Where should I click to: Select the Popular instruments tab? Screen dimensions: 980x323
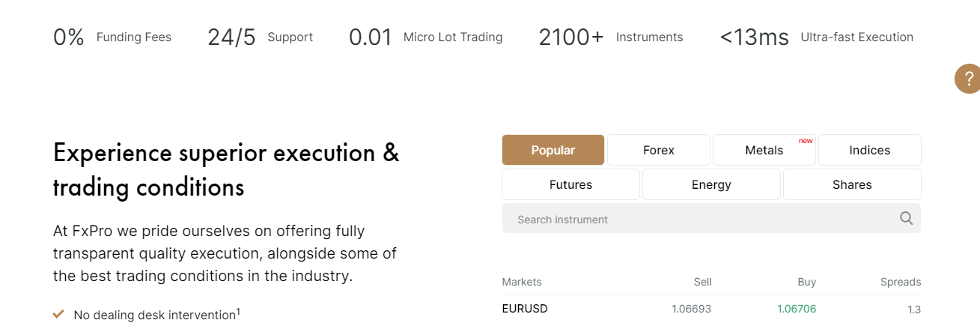pos(553,150)
